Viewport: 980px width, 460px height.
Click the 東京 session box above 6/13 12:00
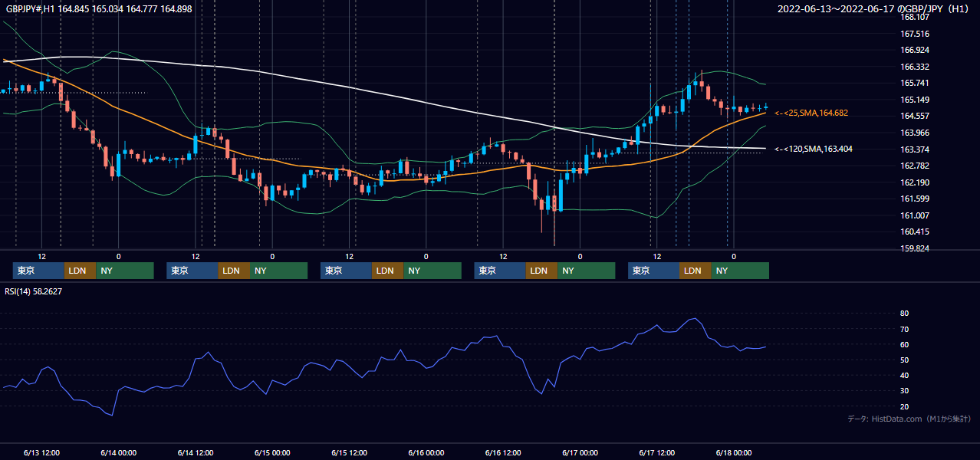coord(38,271)
